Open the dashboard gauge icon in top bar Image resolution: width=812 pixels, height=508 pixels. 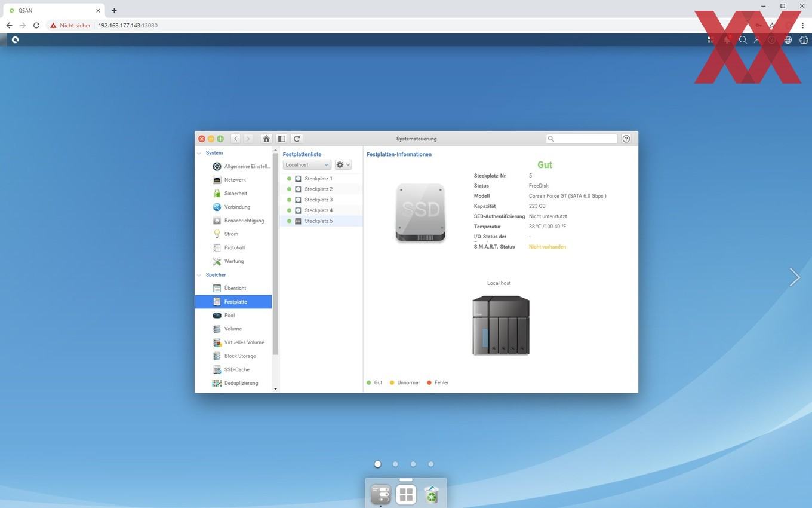pos(804,40)
